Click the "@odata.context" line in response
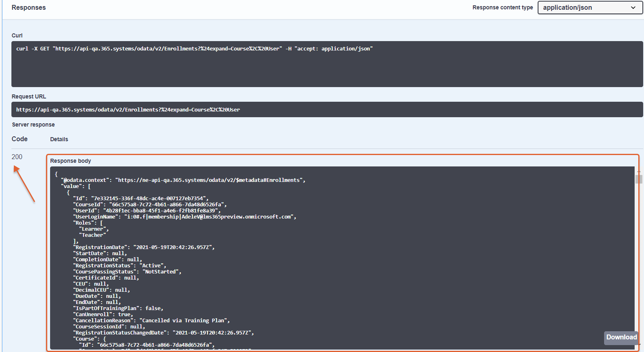Screen dimensions: 644x352 click(x=183, y=180)
